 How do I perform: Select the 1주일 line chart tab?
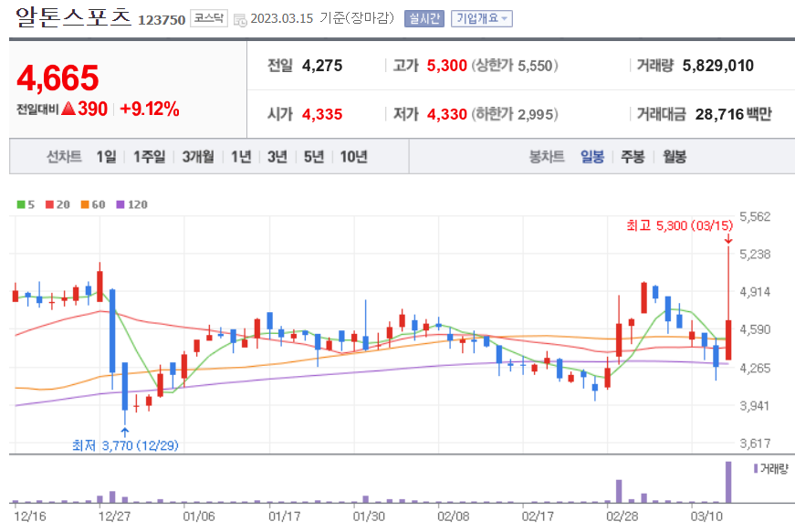point(149,157)
